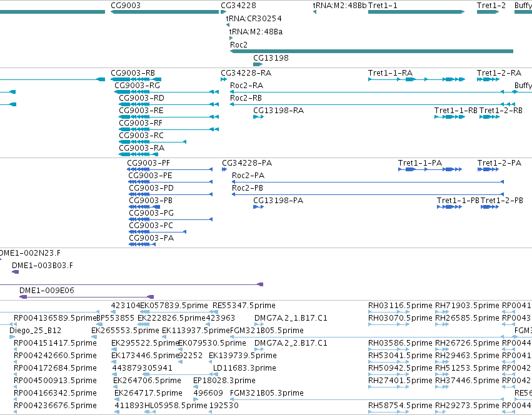Select protein 'CG9003-PG'

pos(151,213)
